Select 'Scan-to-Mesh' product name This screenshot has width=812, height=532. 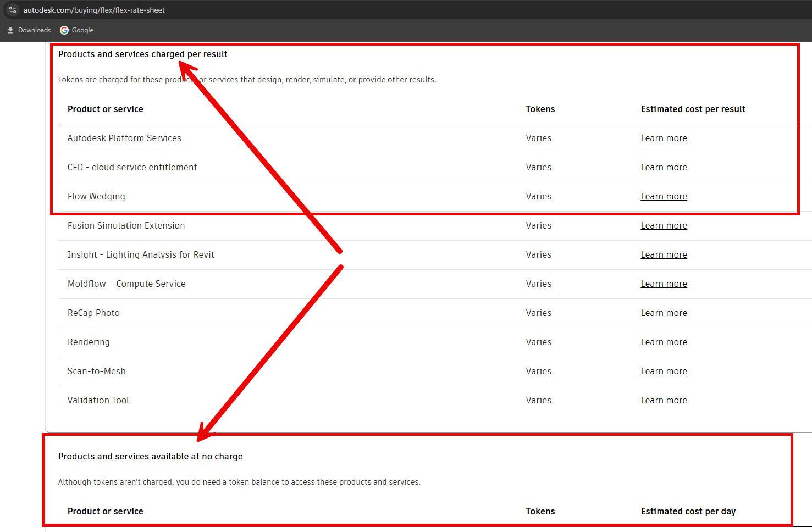(96, 372)
